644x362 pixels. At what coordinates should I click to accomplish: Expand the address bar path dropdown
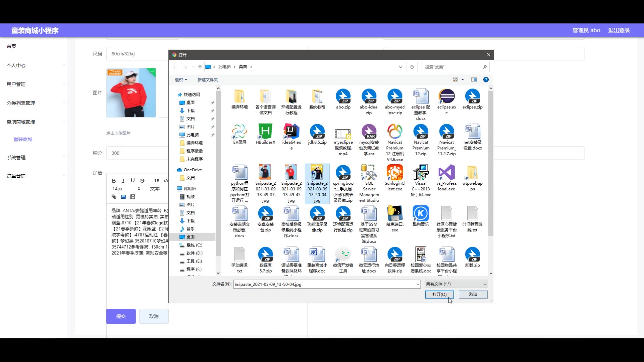point(400,67)
